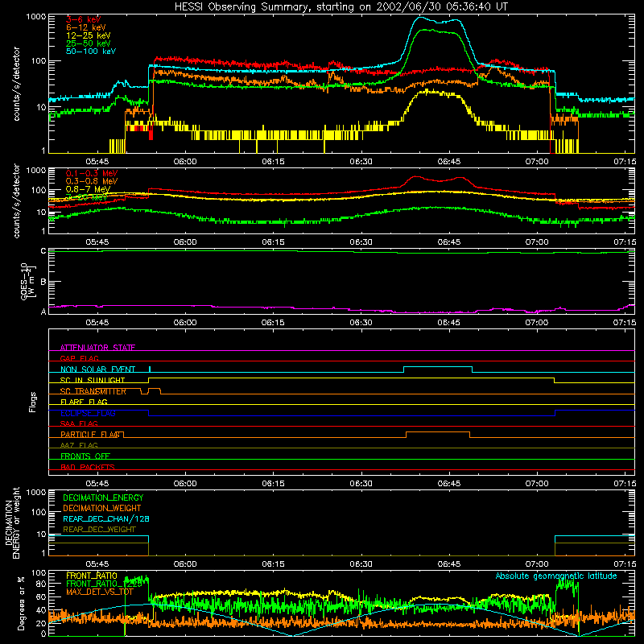Click the vertical Flags axis label
The width and height of the screenshot is (644, 644).
click(33, 402)
